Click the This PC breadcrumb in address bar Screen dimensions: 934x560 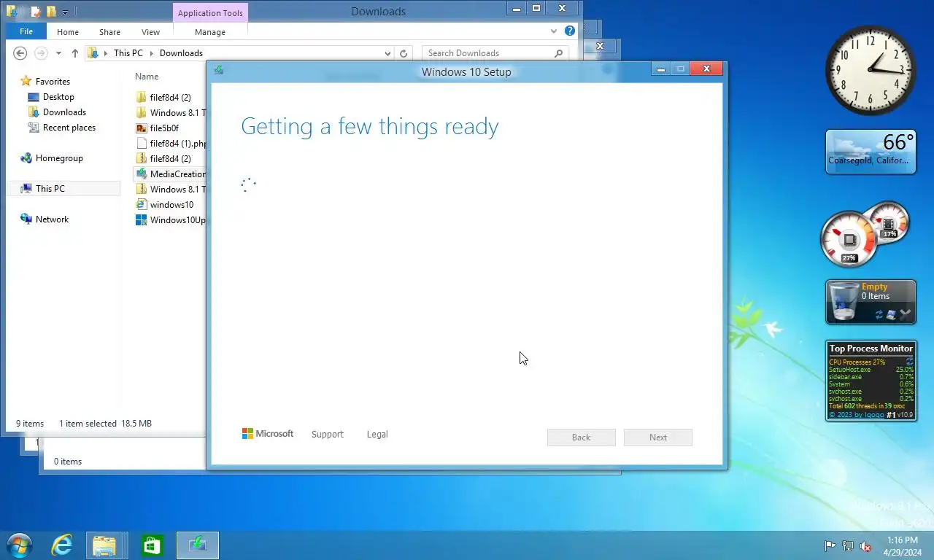click(128, 53)
